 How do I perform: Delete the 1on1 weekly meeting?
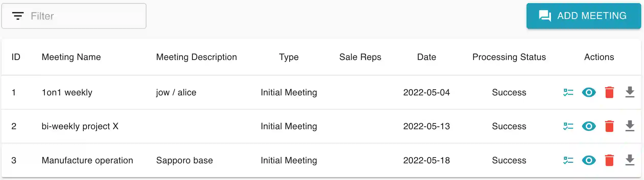tap(609, 92)
